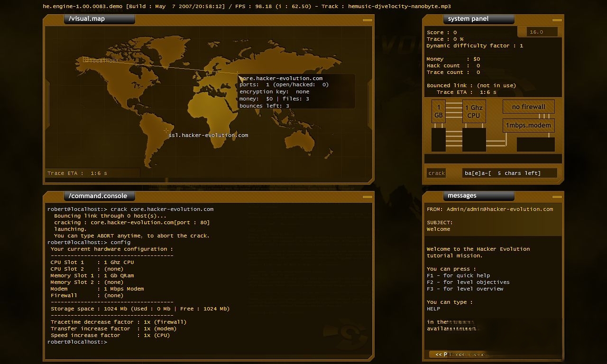The image size is (607, 364).
Task: Click 'Dynamic difficulty factor : 1' text
Action: (475, 45)
